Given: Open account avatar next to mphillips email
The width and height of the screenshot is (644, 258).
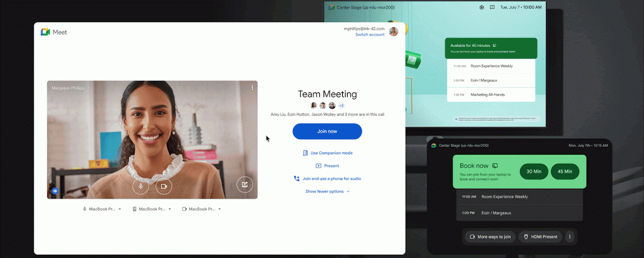Looking at the screenshot, I should click(x=394, y=31).
